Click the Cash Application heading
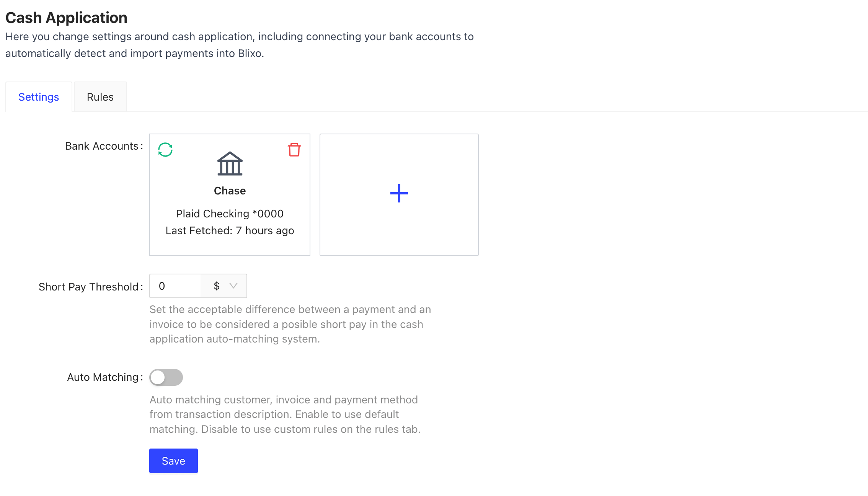 pyautogui.click(x=66, y=18)
